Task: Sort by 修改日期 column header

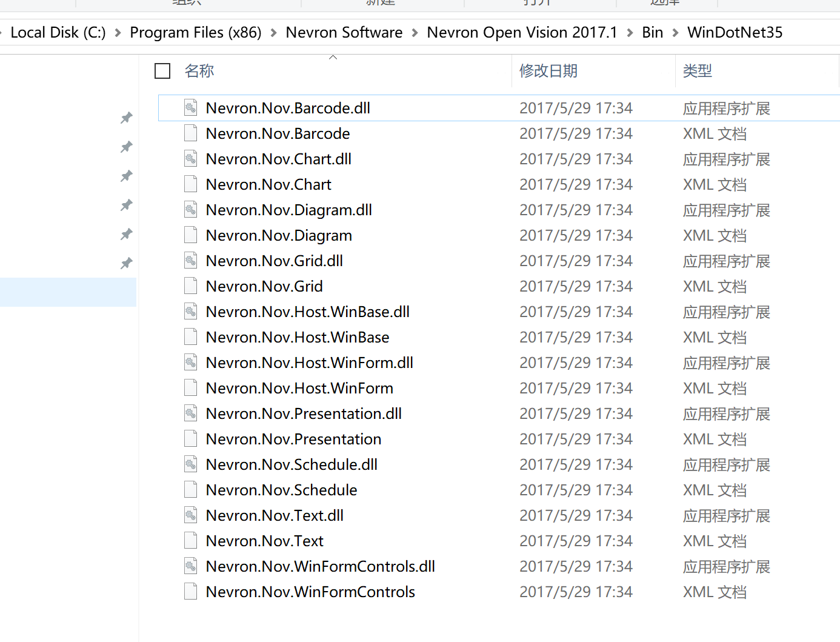Action: point(548,71)
